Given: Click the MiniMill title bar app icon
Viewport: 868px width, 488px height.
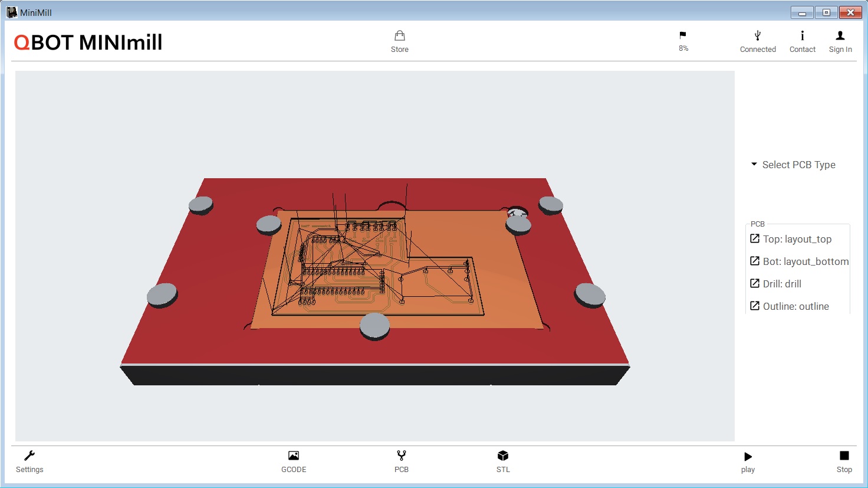Looking at the screenshot, I should (x=12, y=12).
